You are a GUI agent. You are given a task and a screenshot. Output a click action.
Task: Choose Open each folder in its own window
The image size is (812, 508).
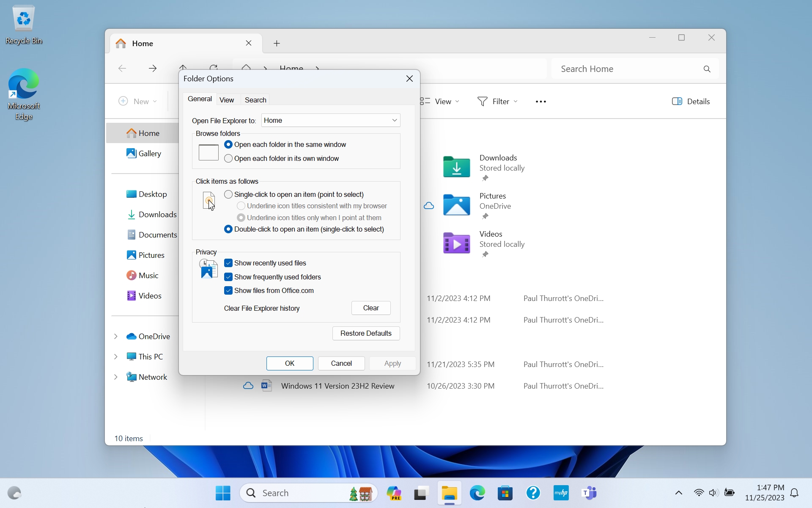pyautogui.click(x=228, y=158)
